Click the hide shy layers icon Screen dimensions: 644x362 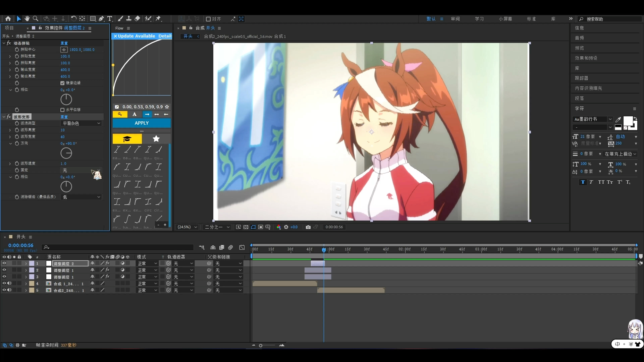(213, 247)
